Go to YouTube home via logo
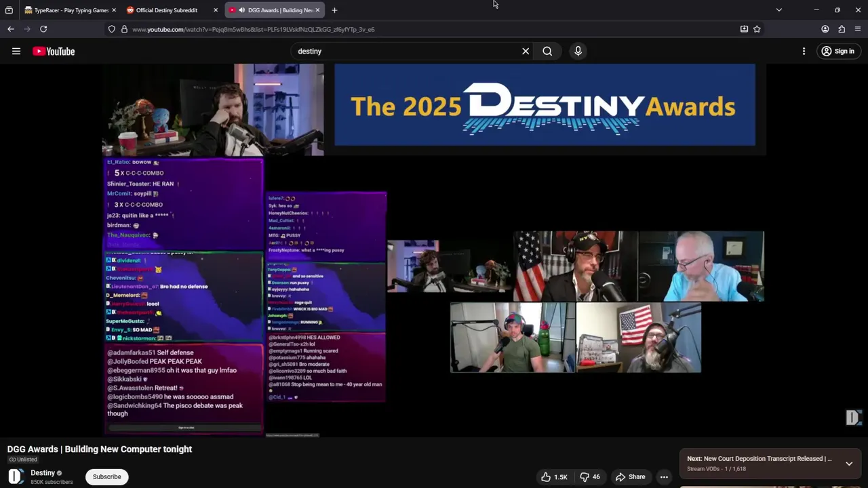The height and width of the screenshot is (488, 868). 54,52
